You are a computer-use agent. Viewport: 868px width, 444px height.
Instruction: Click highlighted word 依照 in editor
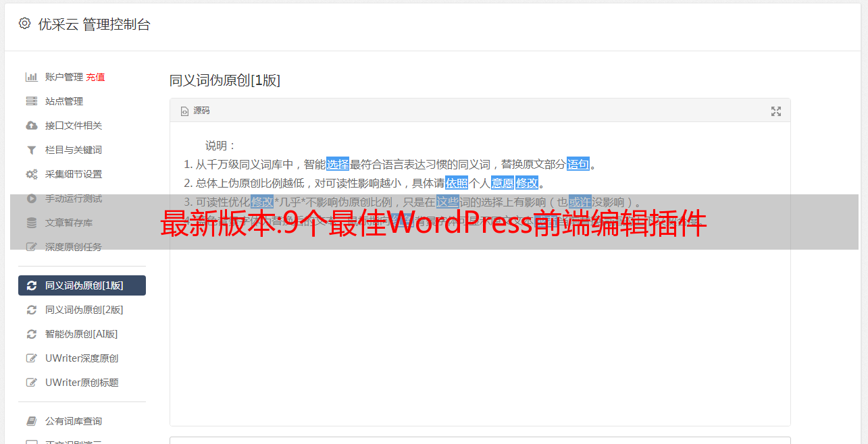(x=457, y=183)
